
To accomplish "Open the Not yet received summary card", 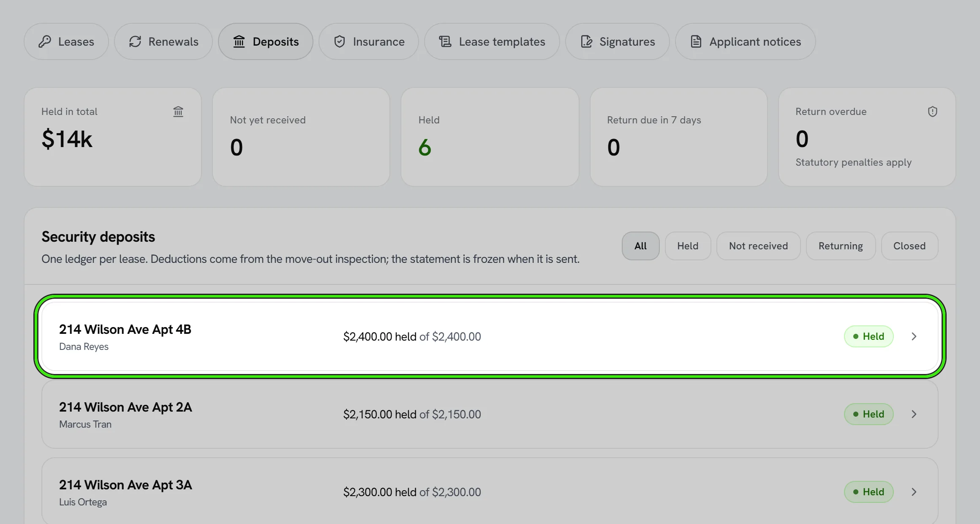I will click(x=301, y=137).
